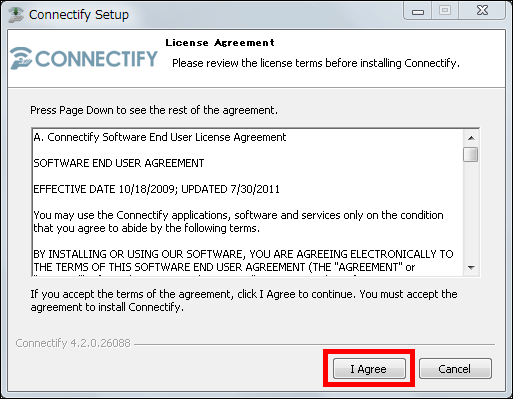The width and height of the screenshot is (513, 399).
Task: Click the EFFECTIVE DATE line in the license
Action: click(156, 189)
